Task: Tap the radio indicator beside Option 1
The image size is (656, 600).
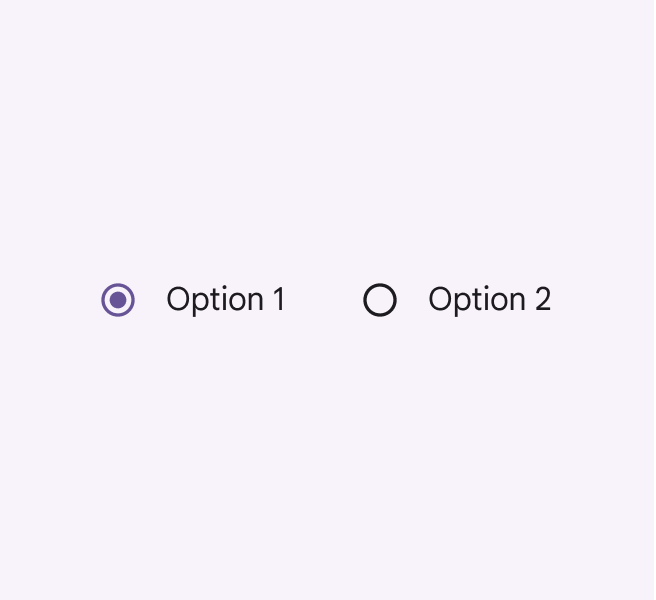Action: [x=118, y=300]
